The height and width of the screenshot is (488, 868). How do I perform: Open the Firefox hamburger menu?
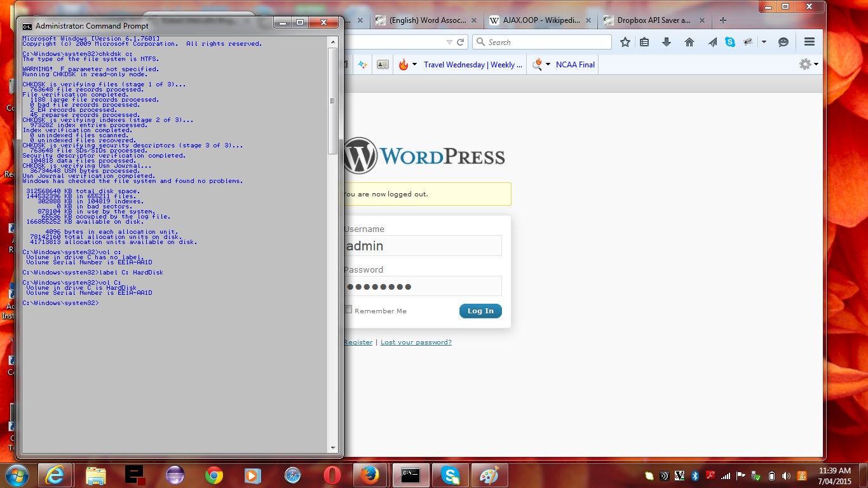(x=810, y=42)
